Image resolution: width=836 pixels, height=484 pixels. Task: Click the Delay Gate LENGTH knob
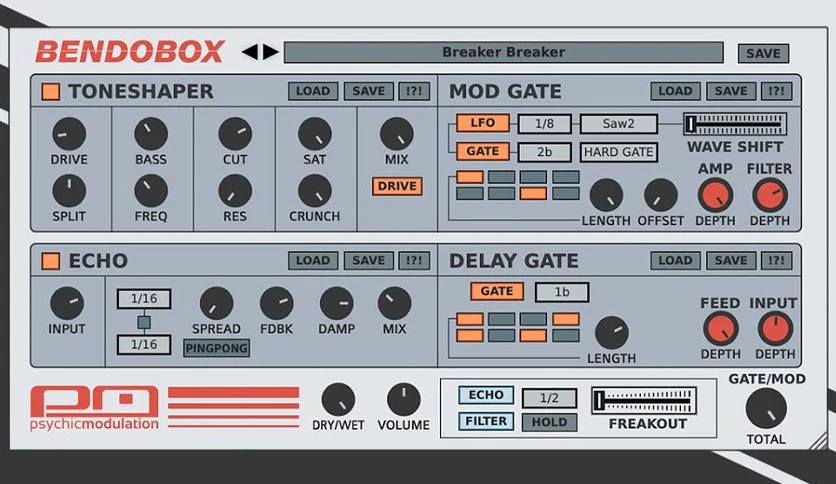[x=612, y=333]
